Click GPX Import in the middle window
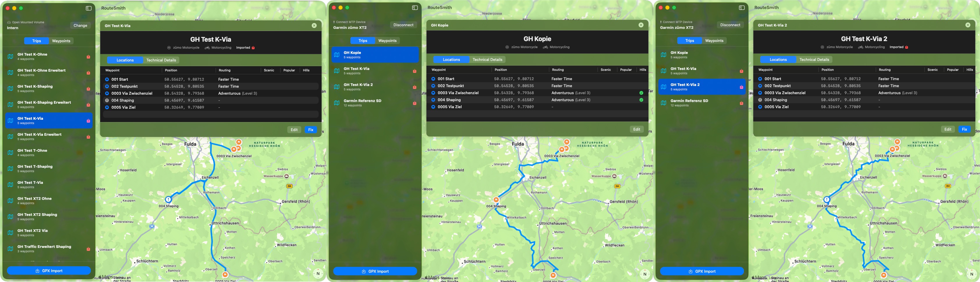This screenshot has height=282, width=980. click(375, 271)
